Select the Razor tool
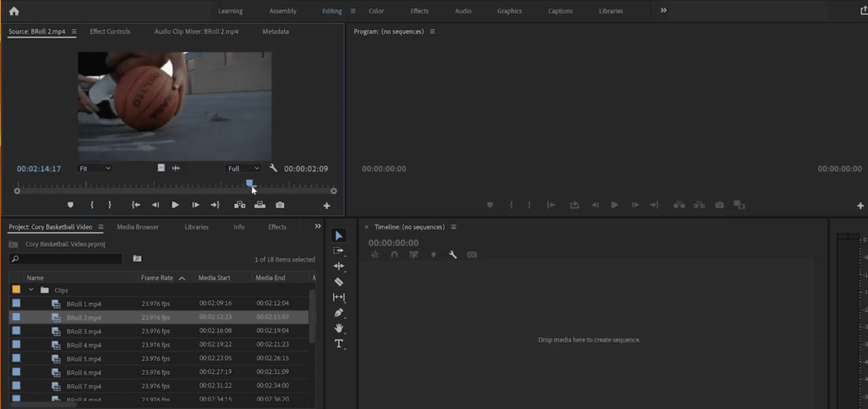Image resolution: width=868 pixels, height=409 pixels. coord(339,282)
